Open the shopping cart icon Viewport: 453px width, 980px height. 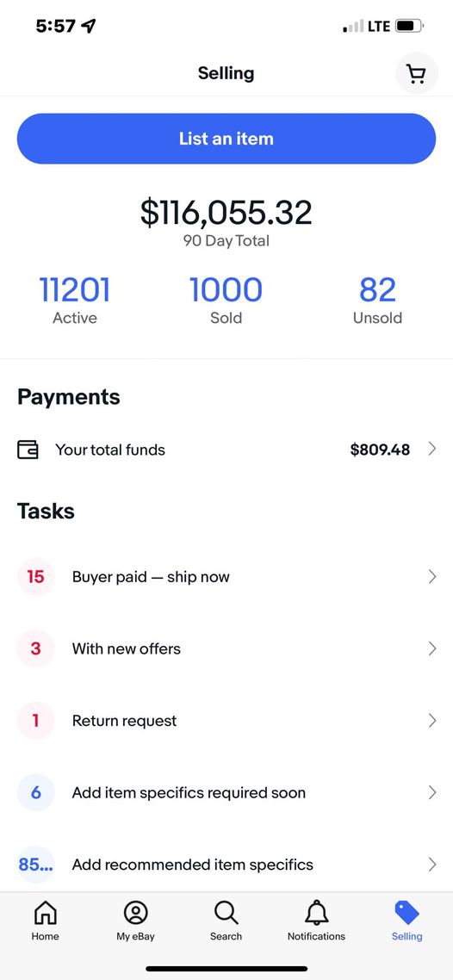(417, 74)
